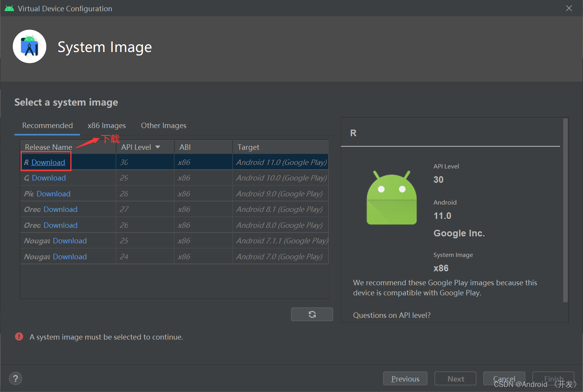The width and height of the screenshot is (583, 392).
Task: Click the Next button
Action: point(456,379)
